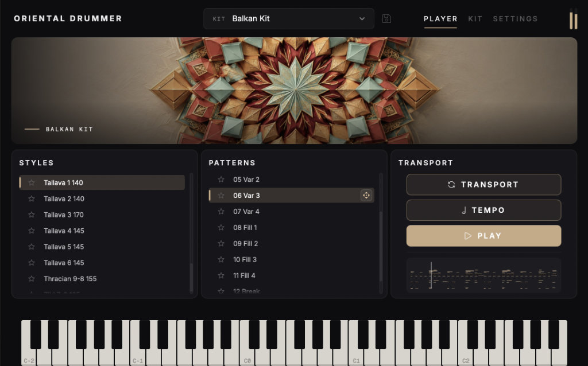Favorite Tallava 1 140 with its star
The image size is (588, 366).
click(32, 183)
